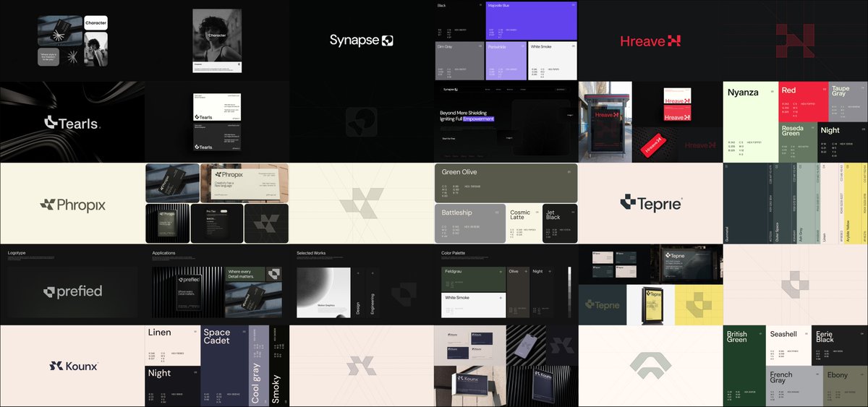Click the plus icon on the Feldgrau swatch
This screenshot has width=868, height=407.
coord(500,271)
